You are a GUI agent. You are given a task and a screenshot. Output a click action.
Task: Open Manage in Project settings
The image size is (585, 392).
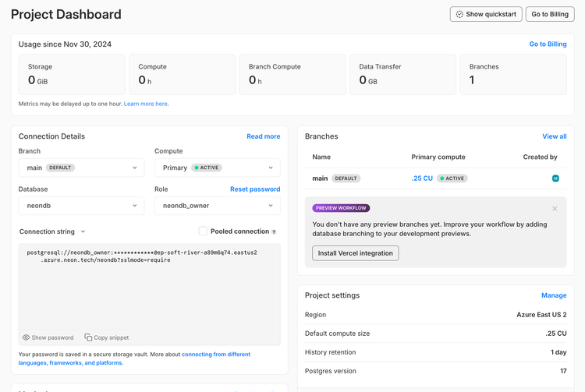point(554,295)
